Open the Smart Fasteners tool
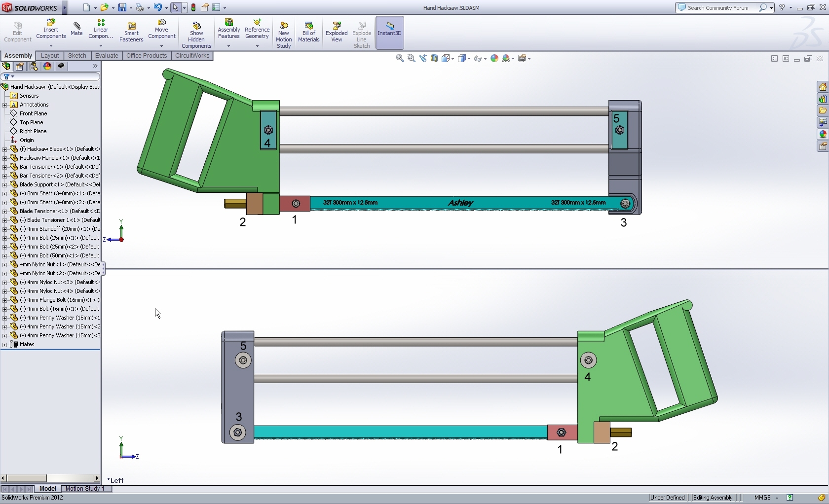Image resolution: width=829 pixels, height=504 pixels. 131,32
